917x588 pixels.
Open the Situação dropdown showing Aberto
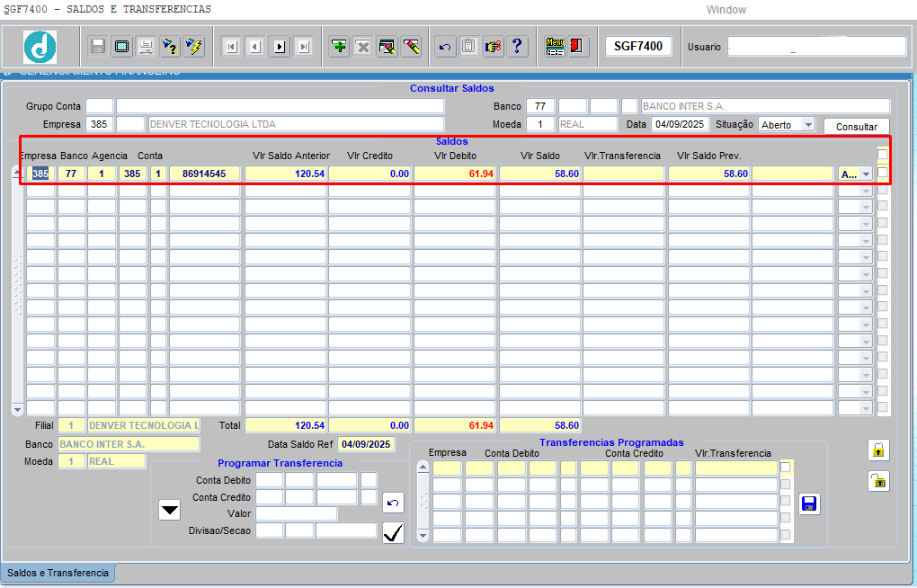coord(807,125)
